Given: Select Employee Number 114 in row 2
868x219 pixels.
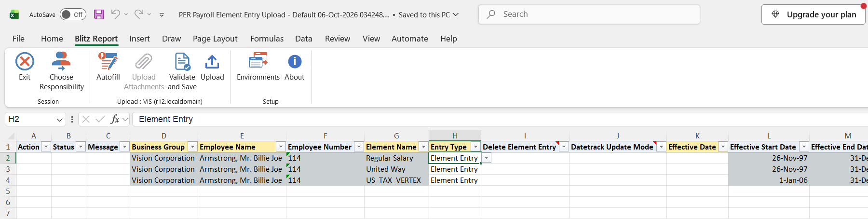Looking at the screenshot, I should 325,158.
